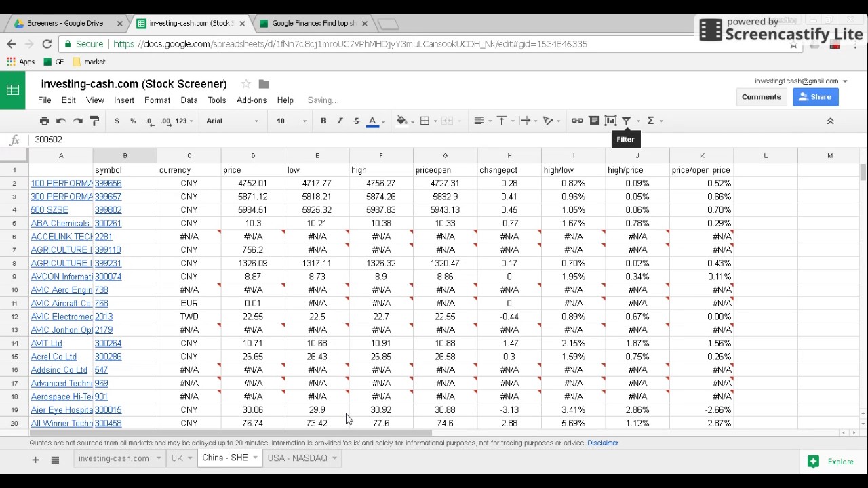Click the Comments button
The width and height of the screenshot is (868, 488).
pos(762,97)
